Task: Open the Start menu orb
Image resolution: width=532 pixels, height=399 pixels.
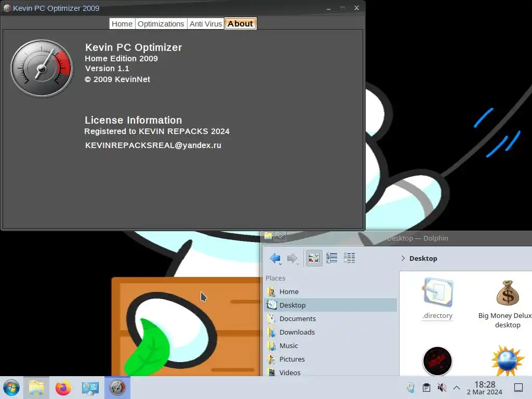Action: (11, 388)
